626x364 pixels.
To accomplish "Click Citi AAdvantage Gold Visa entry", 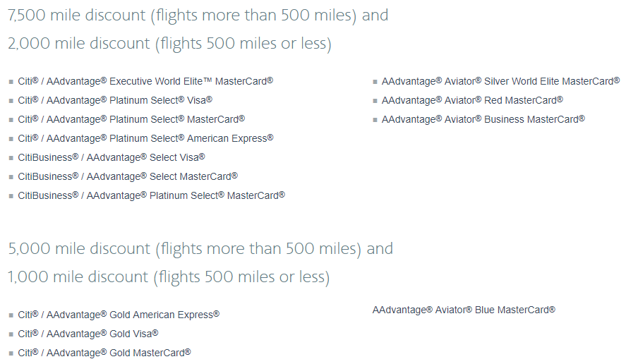I will (x=88, y=334).
